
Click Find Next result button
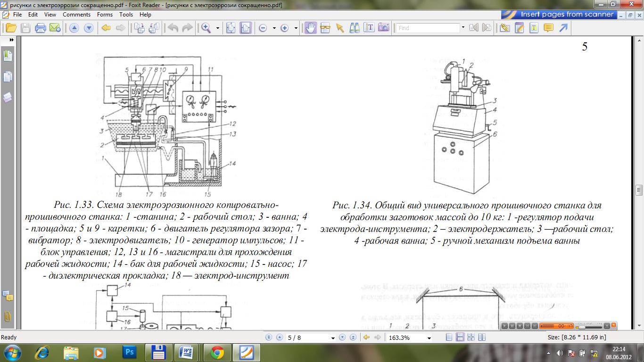pos(487,28)
